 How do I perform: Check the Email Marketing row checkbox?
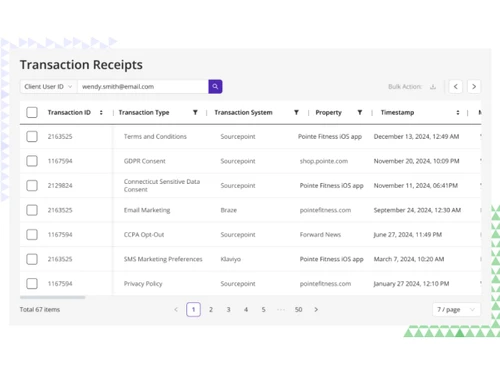coord(32,210)
